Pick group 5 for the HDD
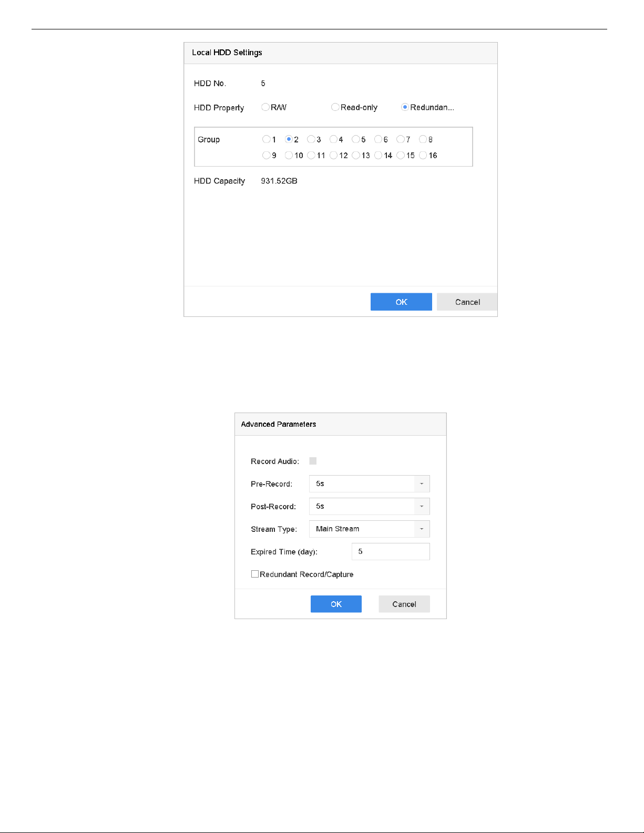The width and height of the screenshot is (644, 833). pyautogui.click(x=356, y=139)
